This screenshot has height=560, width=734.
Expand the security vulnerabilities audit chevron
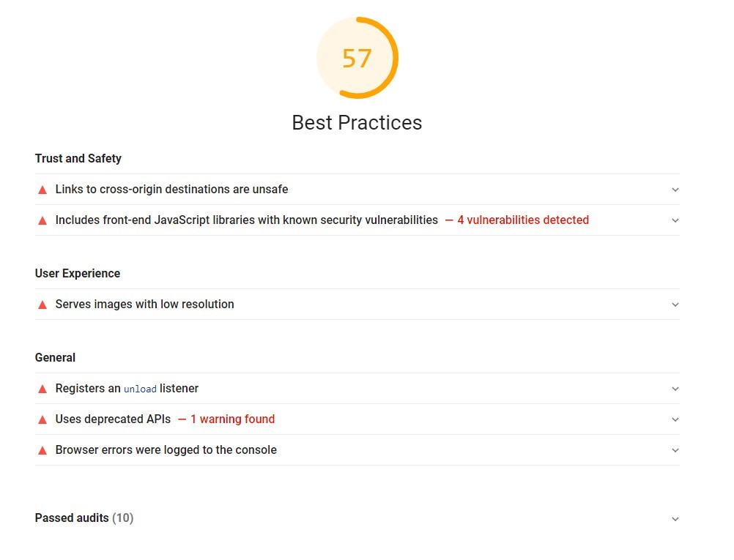pyautogui.click(x=675, y=220)
